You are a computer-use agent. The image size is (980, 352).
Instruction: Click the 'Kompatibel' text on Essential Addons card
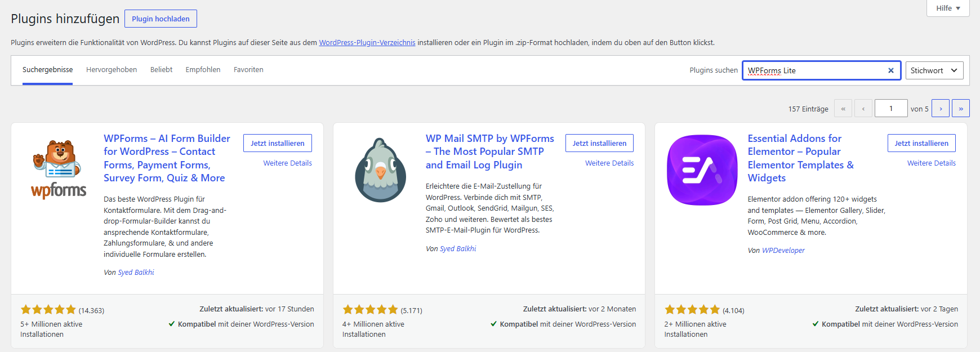coord(841,324)
